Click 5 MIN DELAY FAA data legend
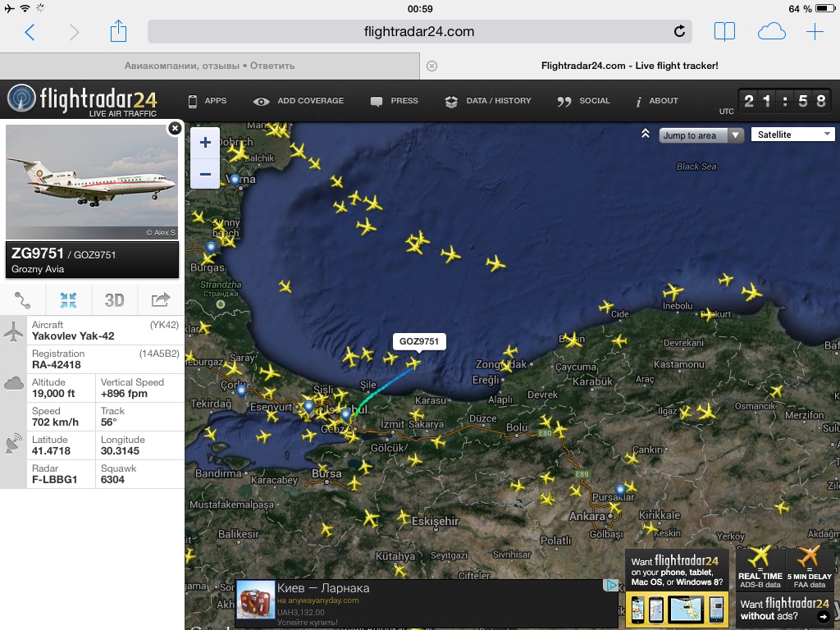 click(810, 568)
